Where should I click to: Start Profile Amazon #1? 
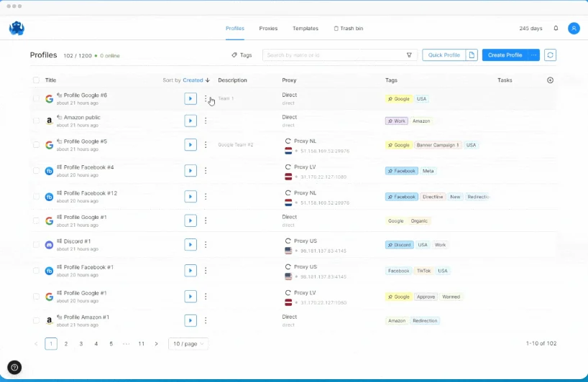pyautogui.click(x=190, y=320)
